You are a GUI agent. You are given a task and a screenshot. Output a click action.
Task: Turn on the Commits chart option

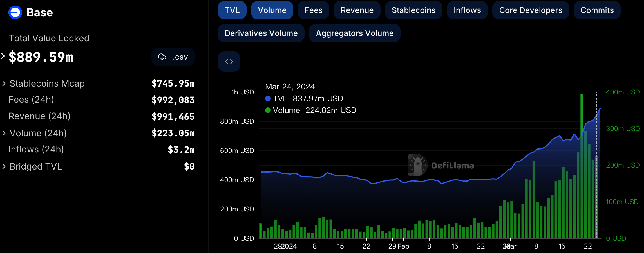(x=597, y=10)
